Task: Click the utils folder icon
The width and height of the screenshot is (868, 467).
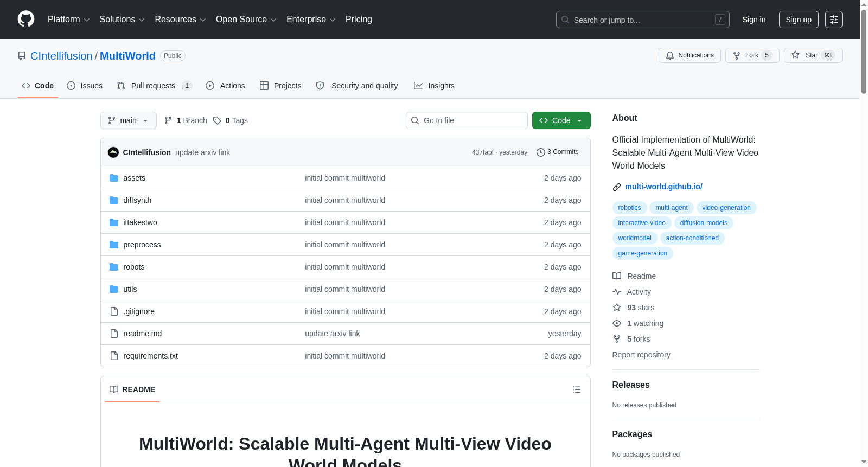Action: pos(114,289)
